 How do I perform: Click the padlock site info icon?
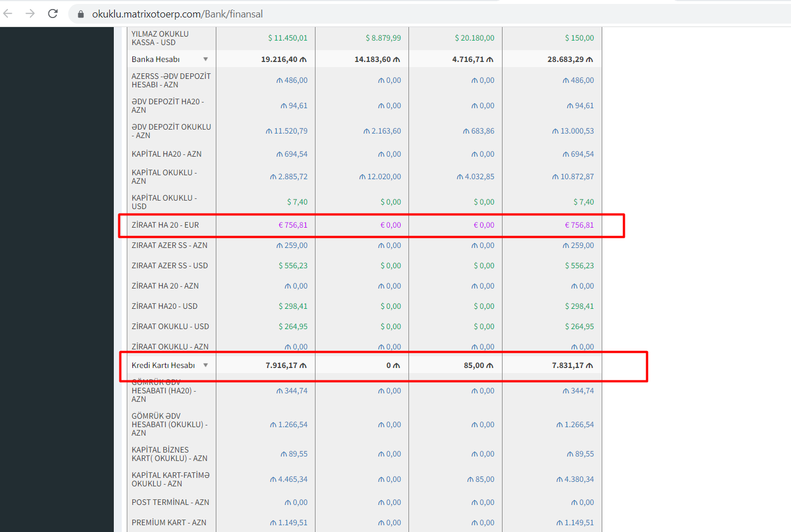[x=81, y=14]
